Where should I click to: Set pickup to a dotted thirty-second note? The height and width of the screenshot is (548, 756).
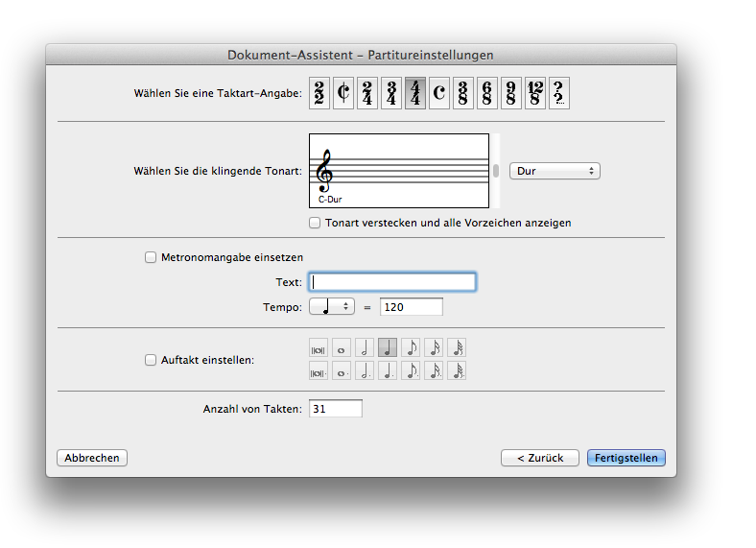click(457, 371)
